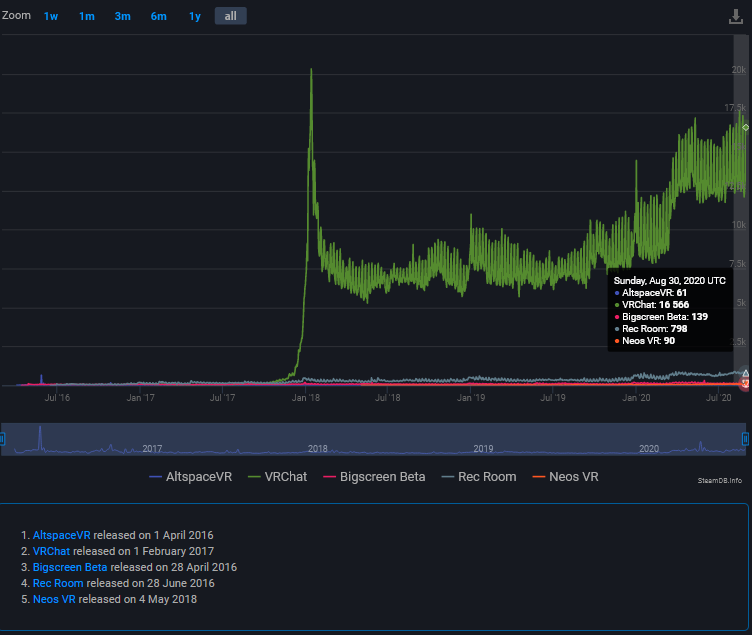Set zoom range to 6m
This screenshot has width=752, height=635.
[159, 16]
